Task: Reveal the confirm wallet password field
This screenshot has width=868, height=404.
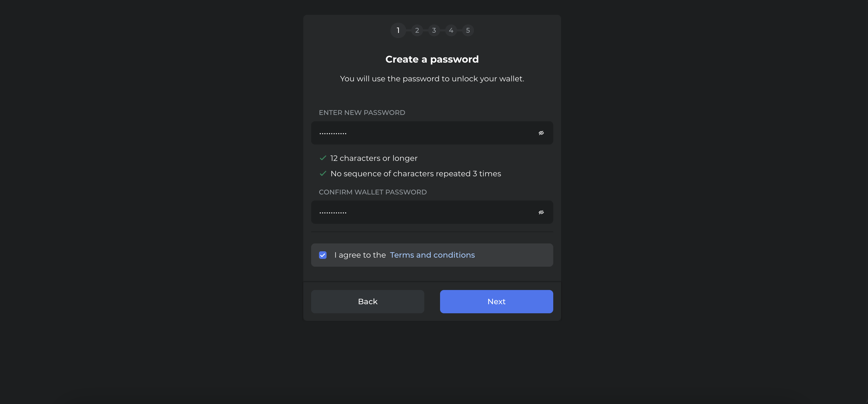Action: 541,213
